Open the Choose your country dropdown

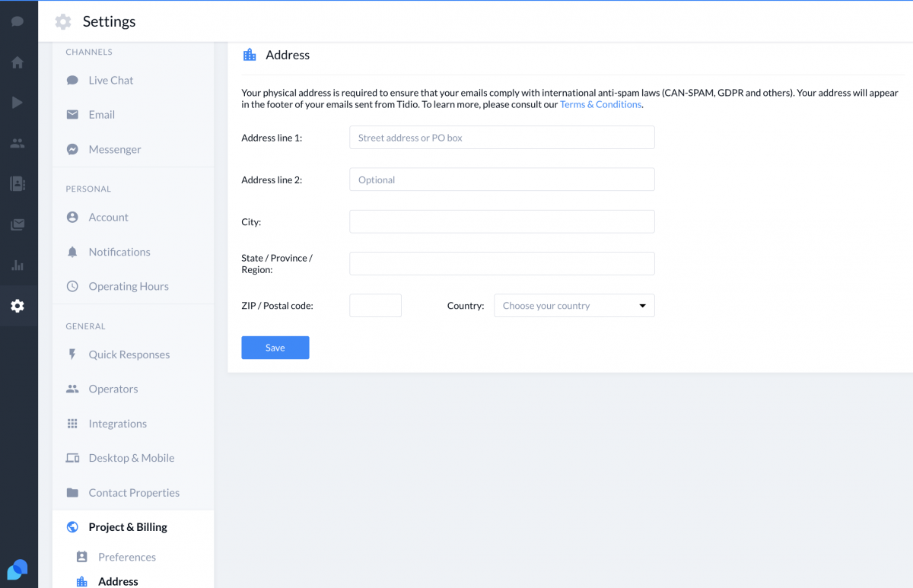point(574,306)
